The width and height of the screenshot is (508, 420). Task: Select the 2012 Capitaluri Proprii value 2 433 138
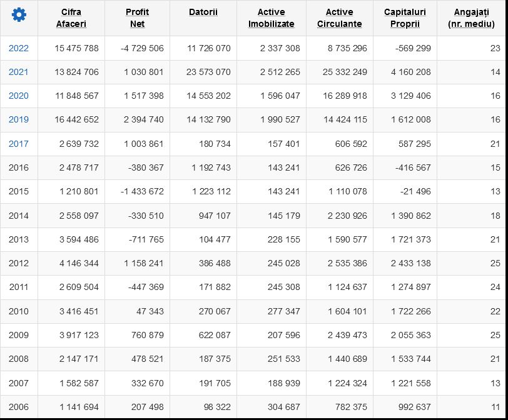click(x=410, y=263)
